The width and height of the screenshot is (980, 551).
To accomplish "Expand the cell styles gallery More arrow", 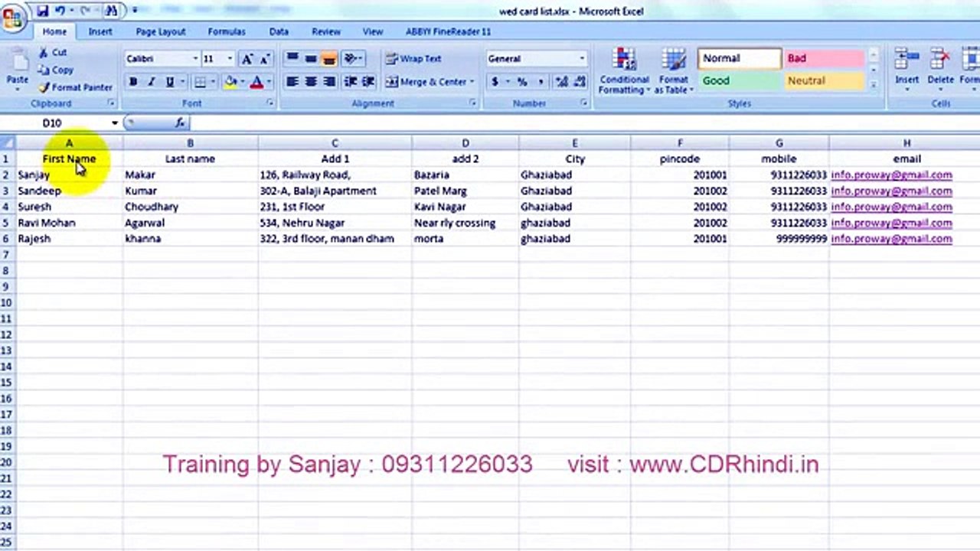I will pyautogui.click(x=874, y=86).
